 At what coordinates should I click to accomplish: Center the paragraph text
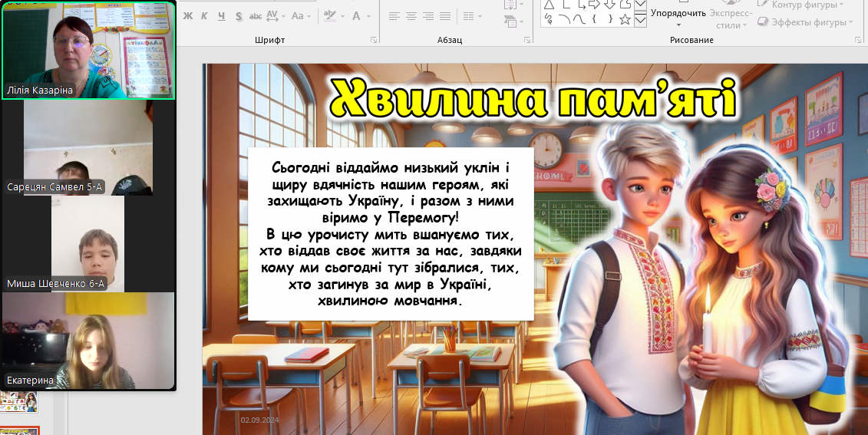(x=411, y=16)
